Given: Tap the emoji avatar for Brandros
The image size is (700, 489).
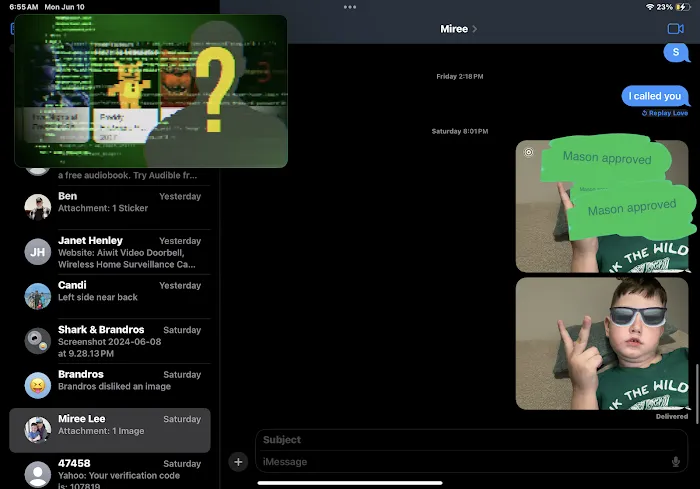Looking at the screenshot, I should point(38,384).
